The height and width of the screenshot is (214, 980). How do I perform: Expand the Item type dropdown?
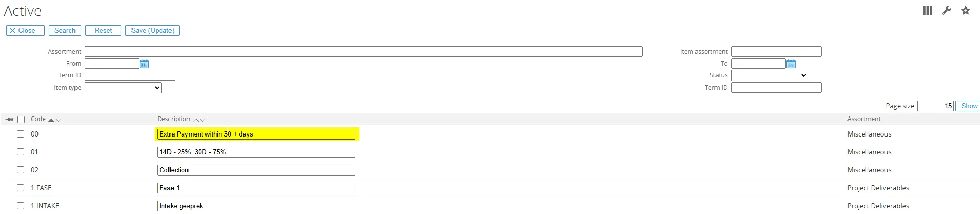pos(123,88)
